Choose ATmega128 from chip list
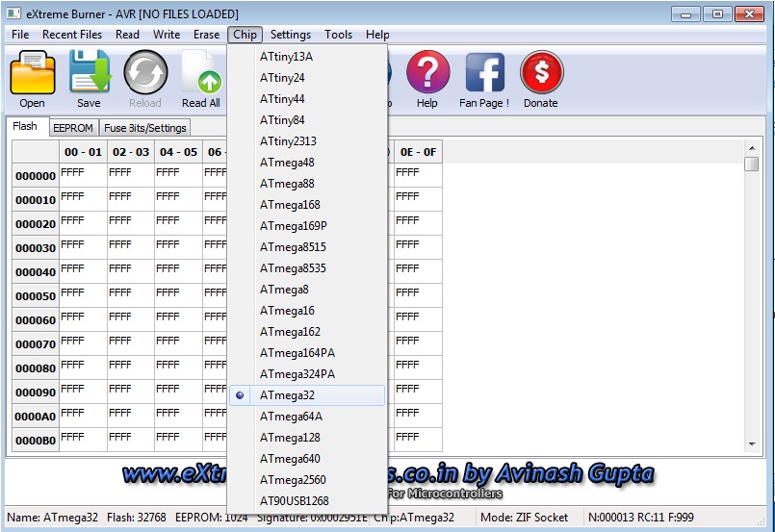The image size is (775, 532). click(307, 438)
